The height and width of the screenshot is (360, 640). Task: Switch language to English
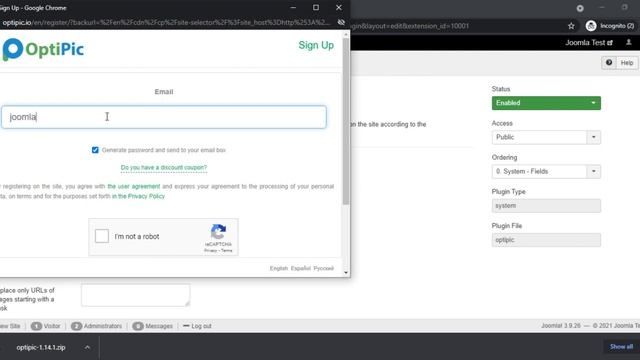[x=279, y=268]
